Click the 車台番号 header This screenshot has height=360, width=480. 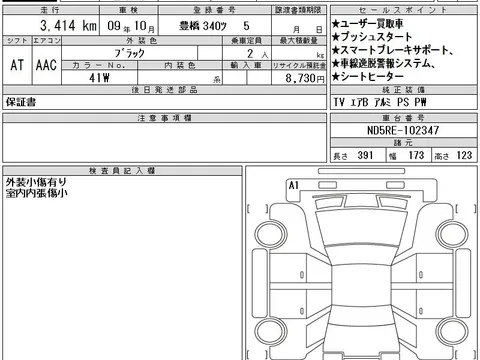403,118
